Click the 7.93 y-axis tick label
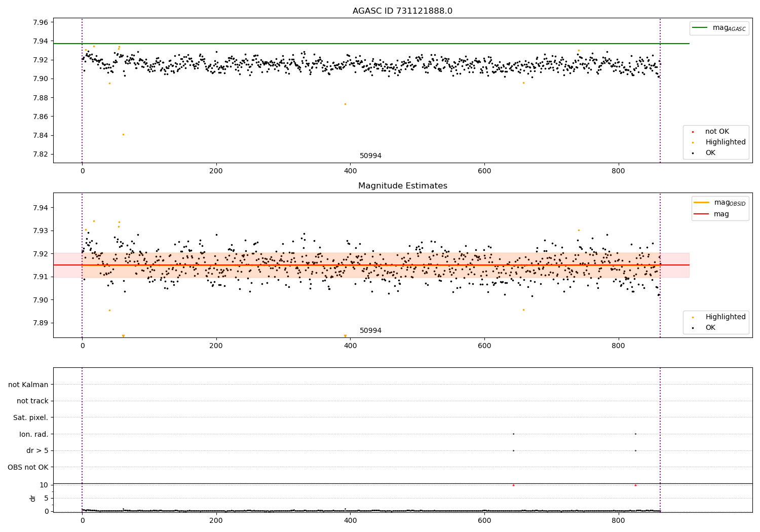The image size is (760, 532). 40,231
